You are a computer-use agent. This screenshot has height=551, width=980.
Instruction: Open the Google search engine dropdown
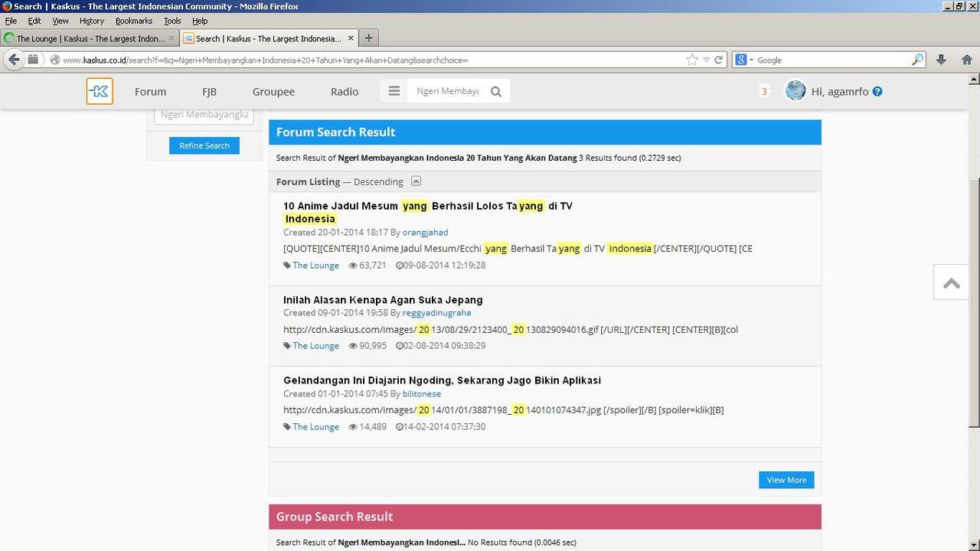tap(745, 60)
